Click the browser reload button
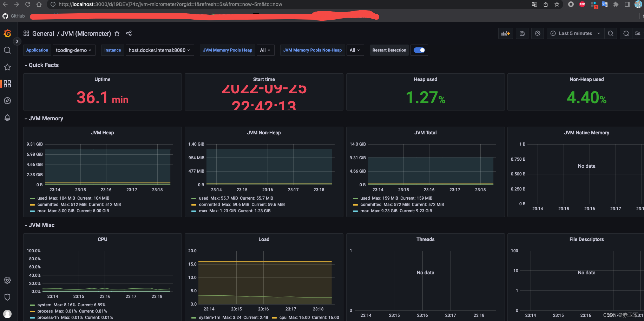 point(28,4)
